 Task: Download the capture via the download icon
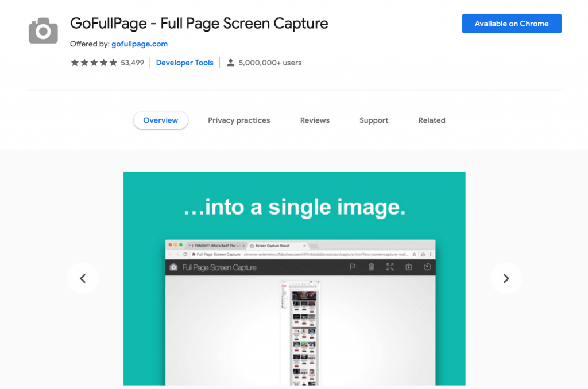[x=408, y=266]
